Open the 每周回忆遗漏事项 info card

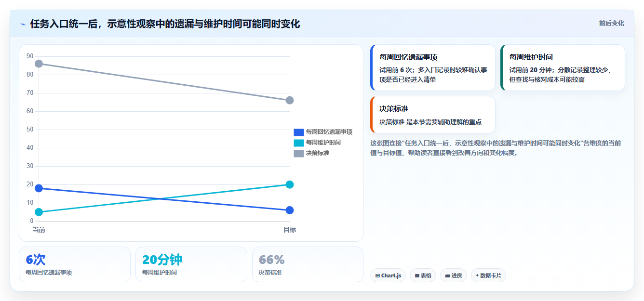433,67
